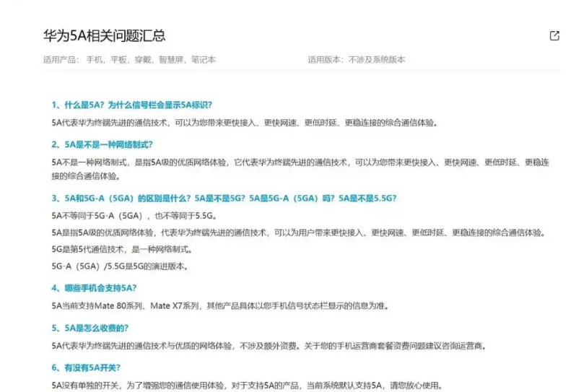Click heading 5、5A是怎么收费的

coord(90,328)
